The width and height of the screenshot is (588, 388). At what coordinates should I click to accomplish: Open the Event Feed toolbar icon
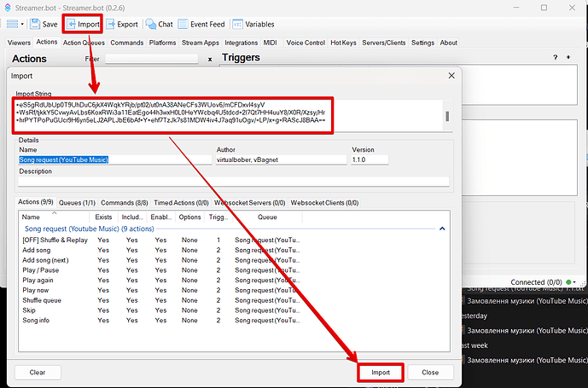[x=201, y=25]
